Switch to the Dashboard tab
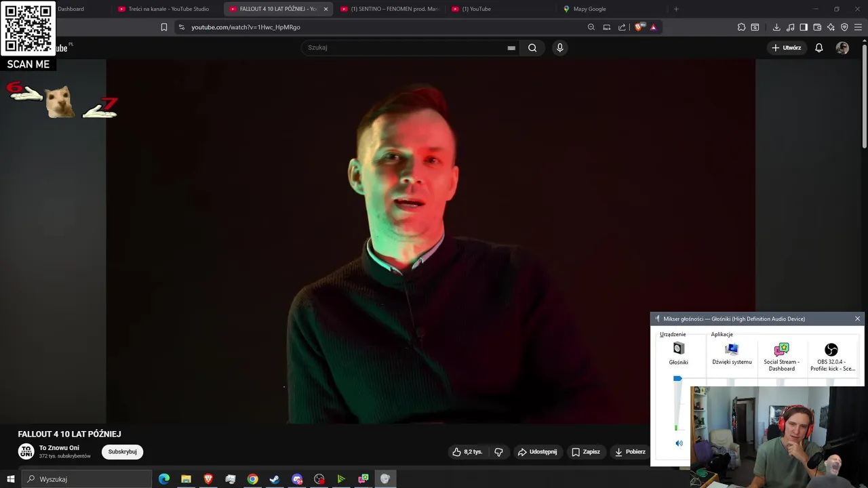Screen dimensions: 868x488 point(71,9)
